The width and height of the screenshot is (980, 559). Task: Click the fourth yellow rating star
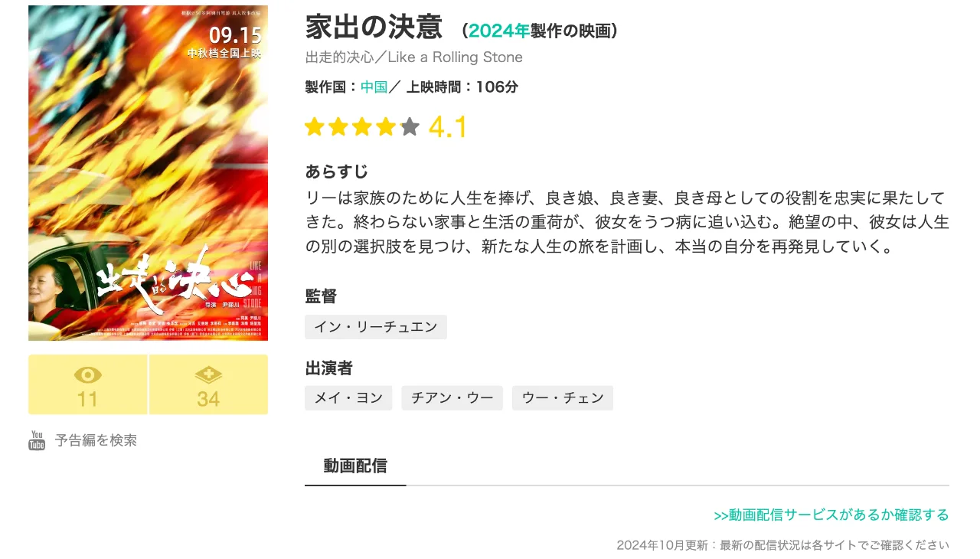point(386,126)
